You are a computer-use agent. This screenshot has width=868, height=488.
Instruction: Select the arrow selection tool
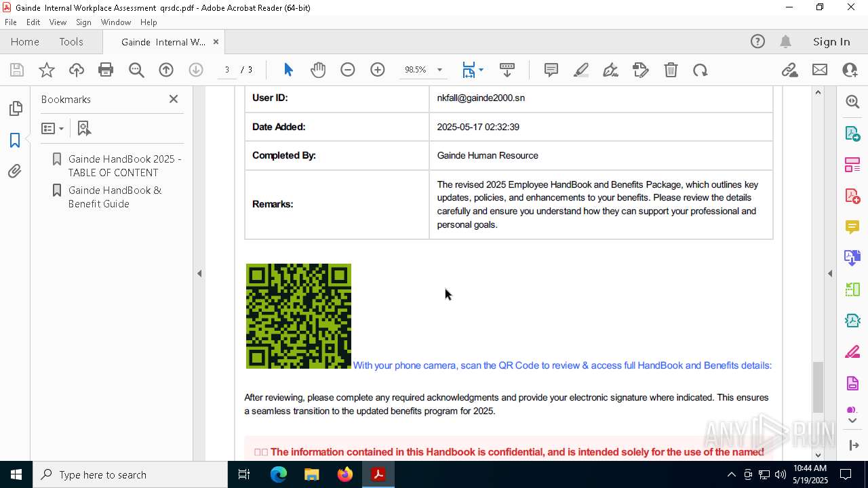[x=288, y=70]
